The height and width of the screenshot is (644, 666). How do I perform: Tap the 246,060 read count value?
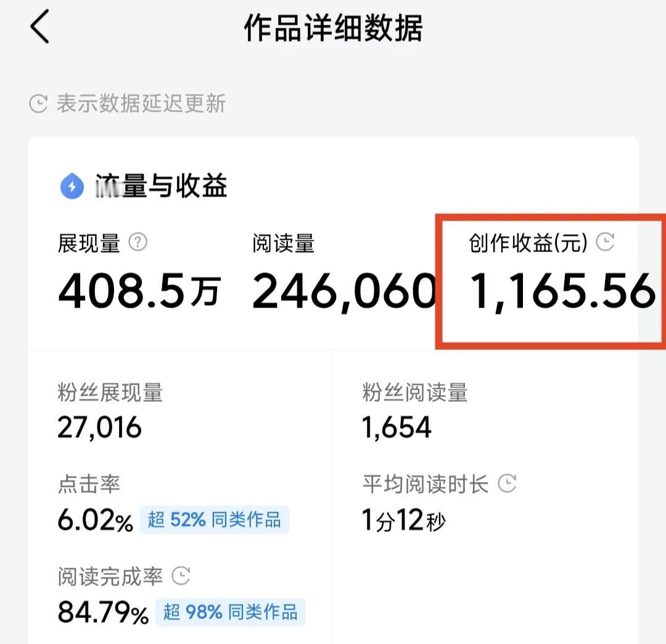point(345,292)
